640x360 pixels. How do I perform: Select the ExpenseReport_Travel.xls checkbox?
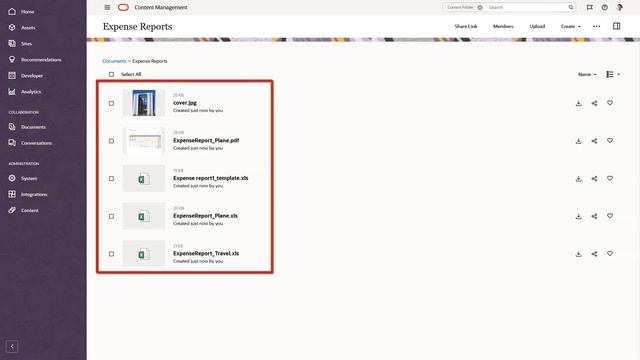pos(111,254)
